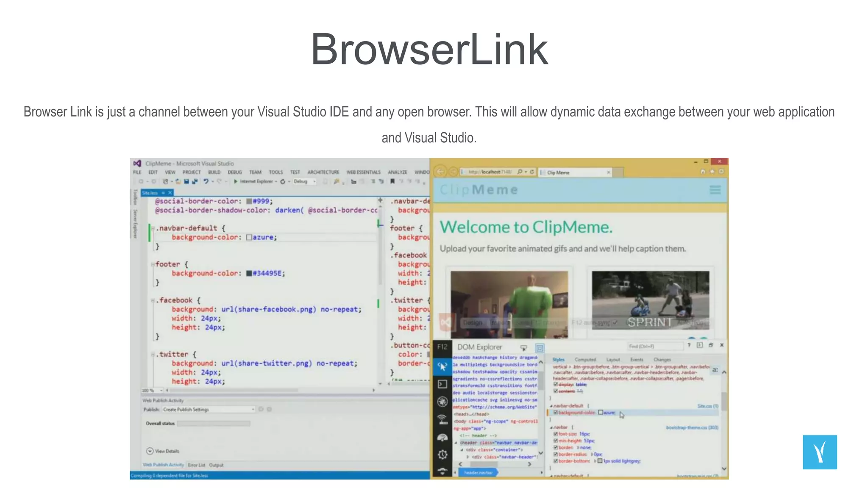Click the Save All toolbar icon
The height and width of the screenshot is (488, 868).
pos(195,181)
